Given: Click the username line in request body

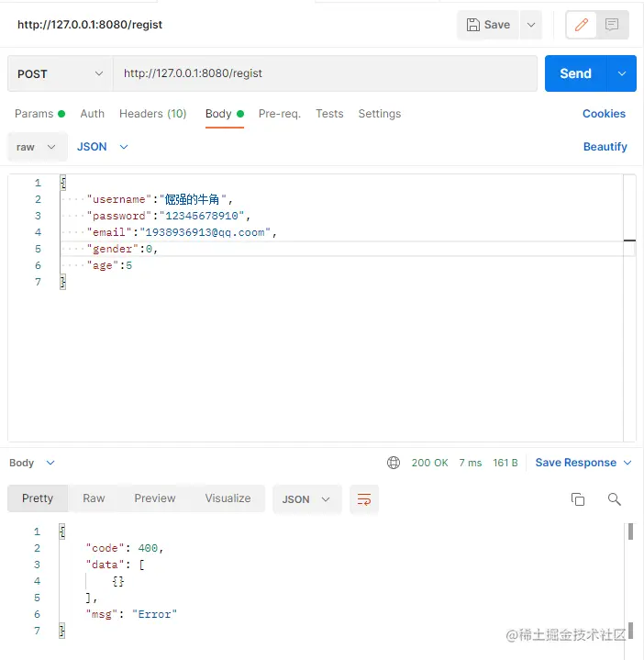Looking at the screenshot, I should pos(160,199).
